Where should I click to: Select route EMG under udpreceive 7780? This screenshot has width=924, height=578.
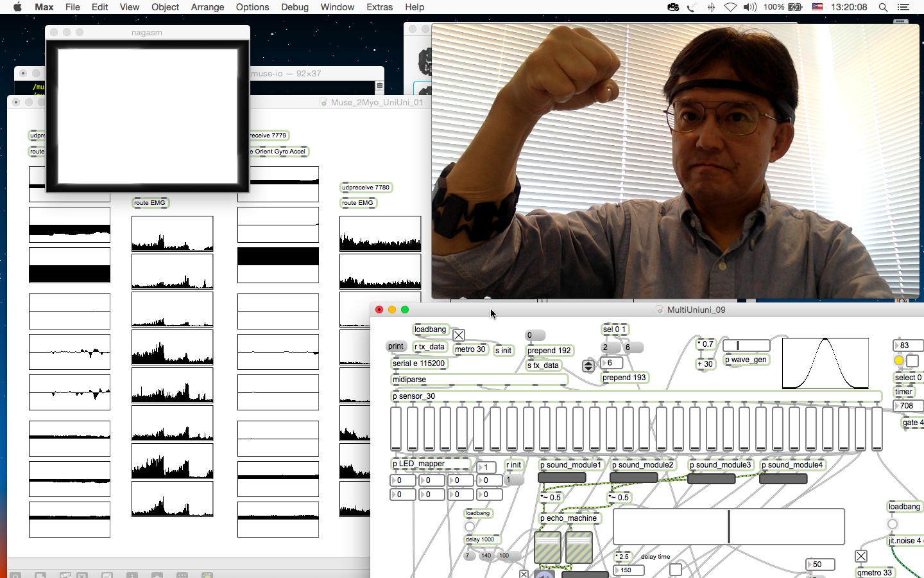[x=358, y=203]
